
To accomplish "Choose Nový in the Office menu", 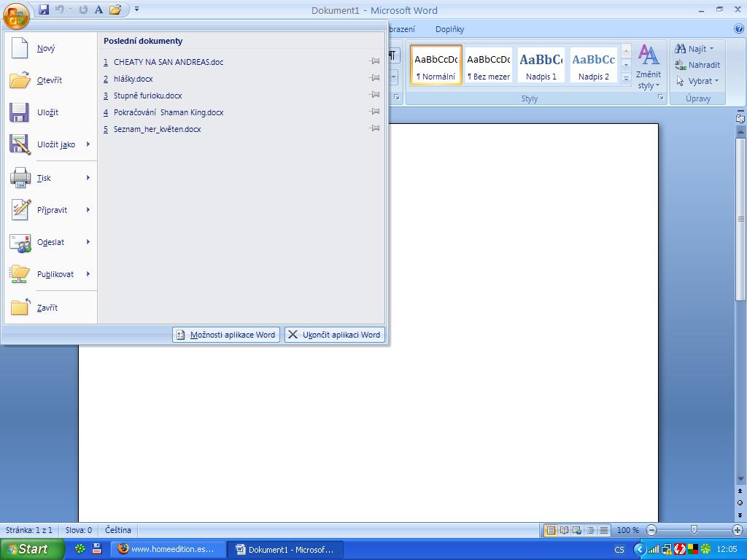I will tap(50, 48).
